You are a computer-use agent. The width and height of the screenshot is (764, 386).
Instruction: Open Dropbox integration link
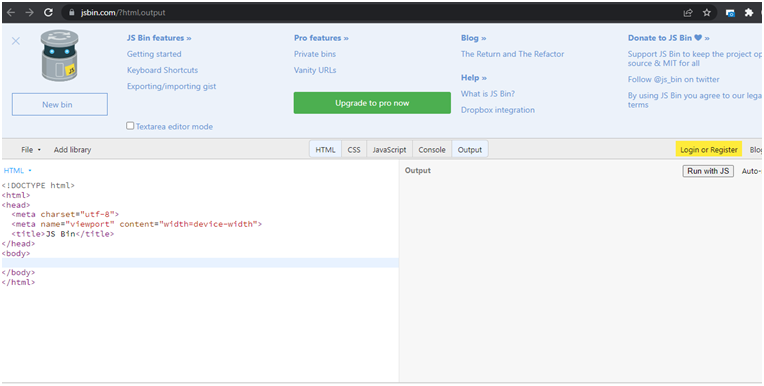click(498, 110)
